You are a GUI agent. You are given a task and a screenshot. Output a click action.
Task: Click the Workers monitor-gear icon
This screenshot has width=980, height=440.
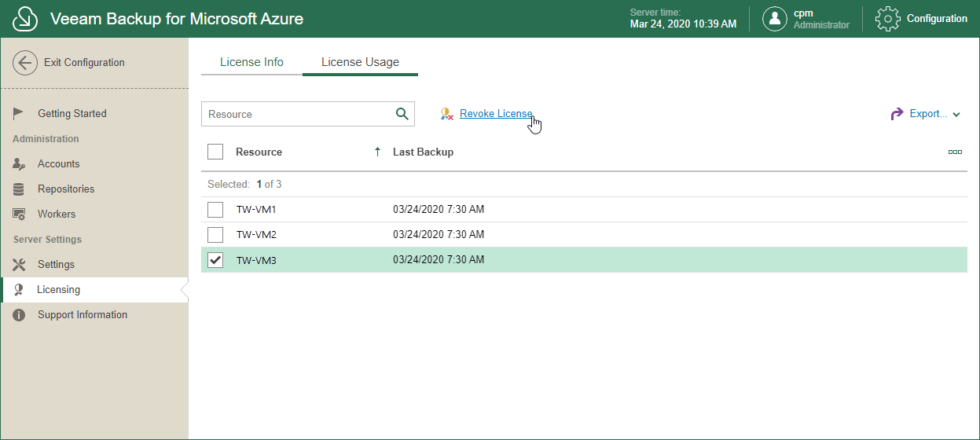click(20, 214)
